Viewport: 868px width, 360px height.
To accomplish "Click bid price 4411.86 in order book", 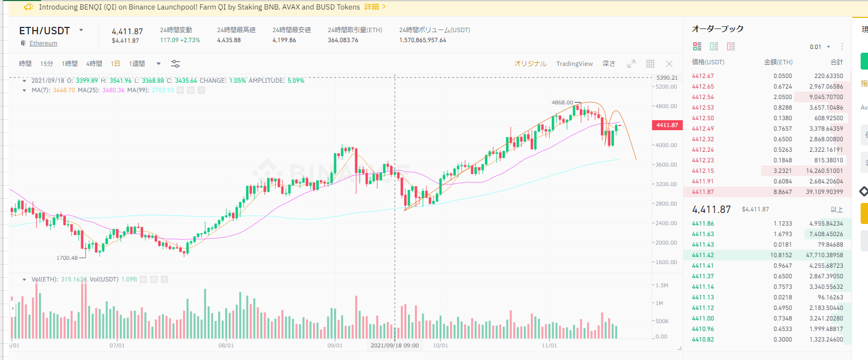I will click(703, 223).
